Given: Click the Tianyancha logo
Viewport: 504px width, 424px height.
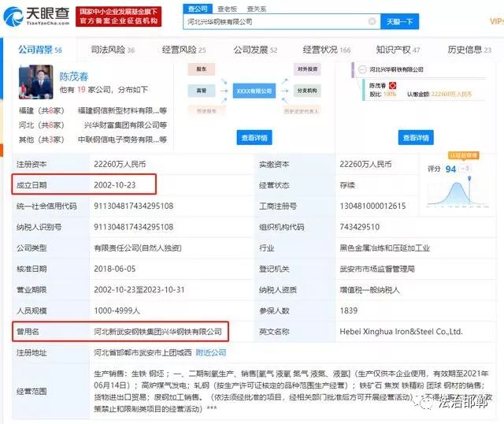Looking at the screenshot, I should coord(36,16).
